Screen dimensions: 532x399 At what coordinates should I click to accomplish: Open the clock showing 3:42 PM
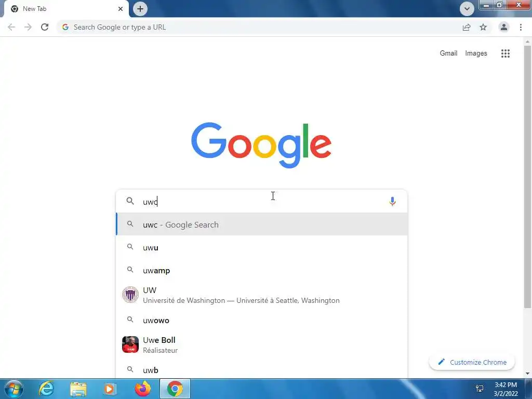coord(506,389)
